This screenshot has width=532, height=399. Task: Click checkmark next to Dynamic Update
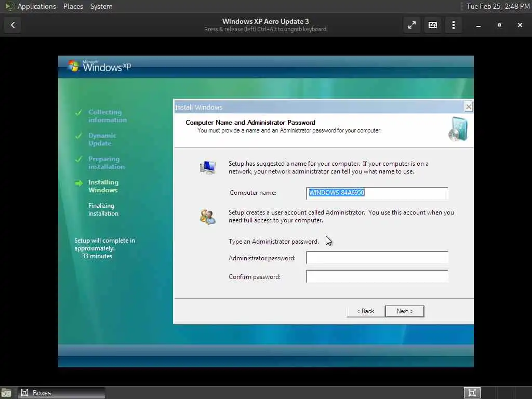[x=78, y=136]
